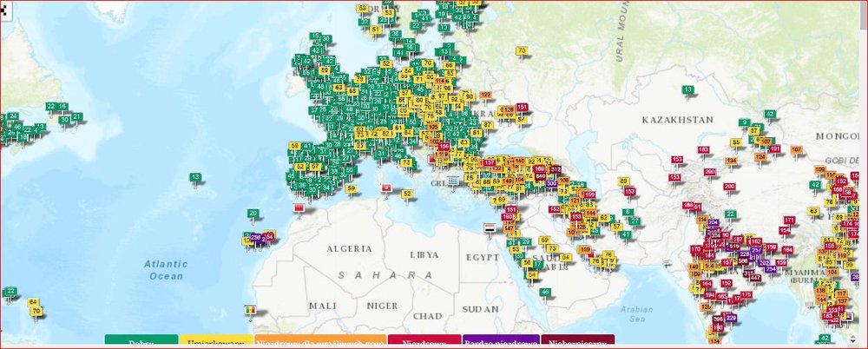
Task: Open the red 170 marker in western India
Action: coord(696,249)
